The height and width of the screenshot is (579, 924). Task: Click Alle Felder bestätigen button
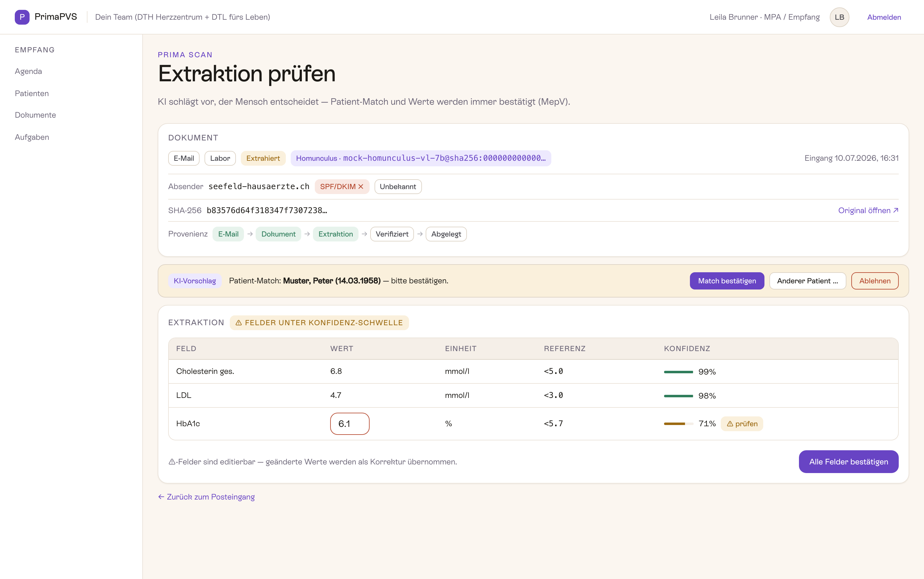(849, 461)
